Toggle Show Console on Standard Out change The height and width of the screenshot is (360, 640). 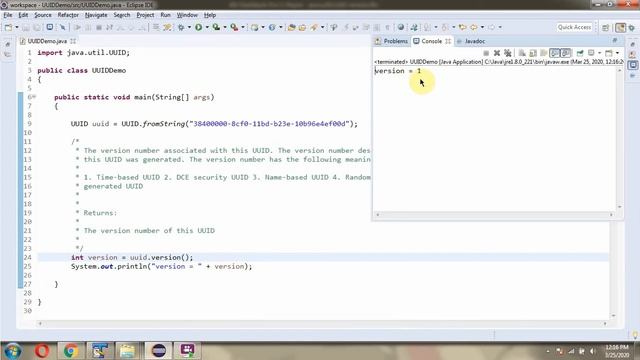(x=554, y=53)
